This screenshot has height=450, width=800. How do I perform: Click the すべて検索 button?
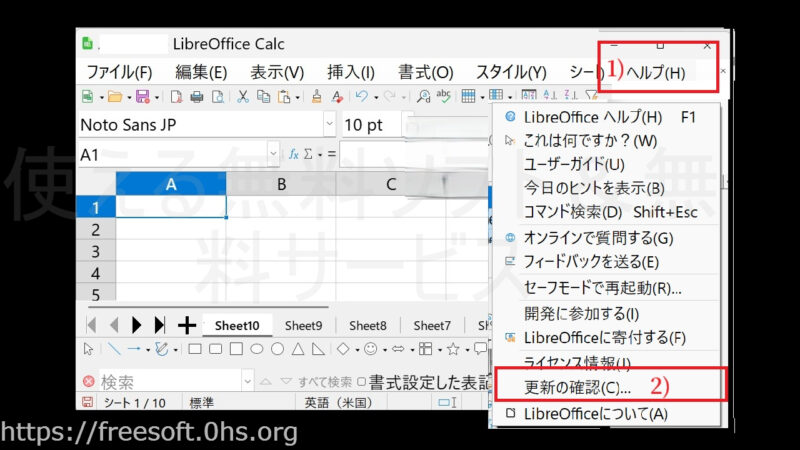(x=325, y=382)
